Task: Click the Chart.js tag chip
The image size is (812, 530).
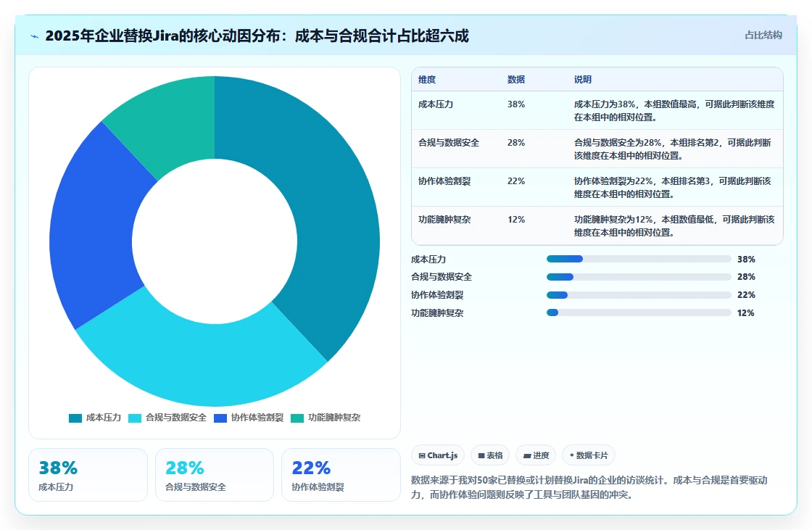Action: 438,455
